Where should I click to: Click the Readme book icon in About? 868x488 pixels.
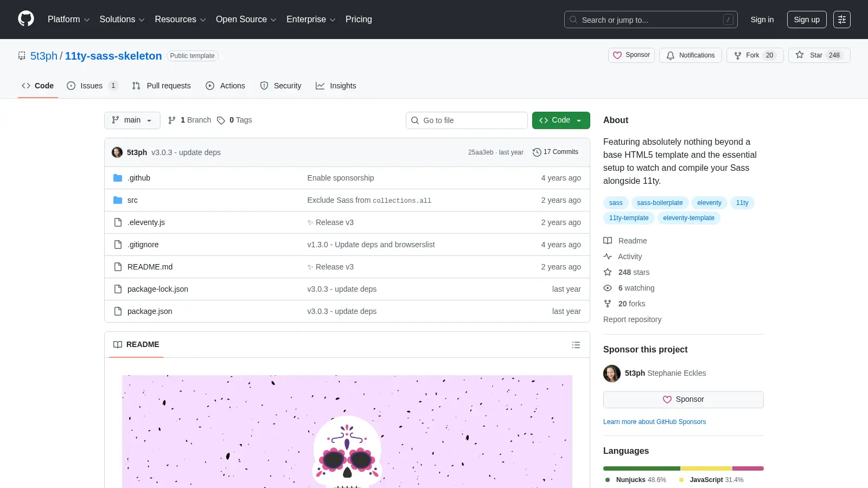(x=608, y=241)
